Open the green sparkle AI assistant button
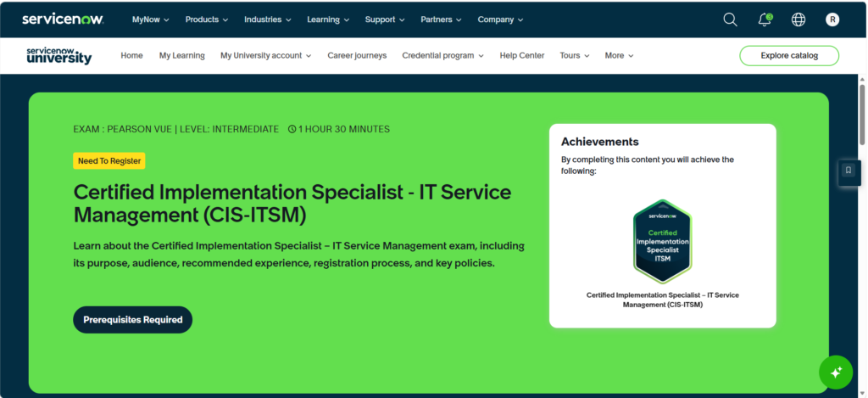868x398 pixels. click(836, 372)
